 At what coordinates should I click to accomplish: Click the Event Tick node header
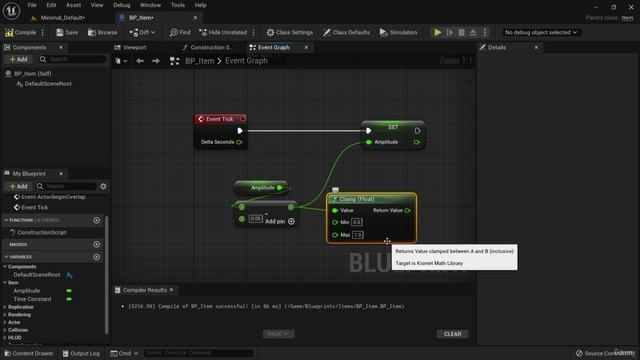220,119
